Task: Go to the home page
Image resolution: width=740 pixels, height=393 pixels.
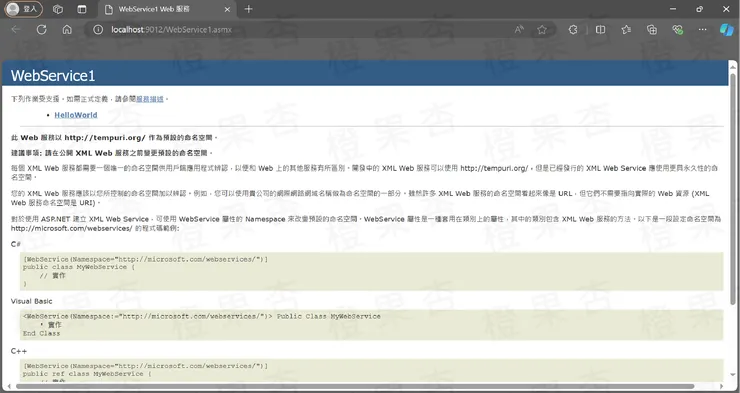Action: coord(67,29)
